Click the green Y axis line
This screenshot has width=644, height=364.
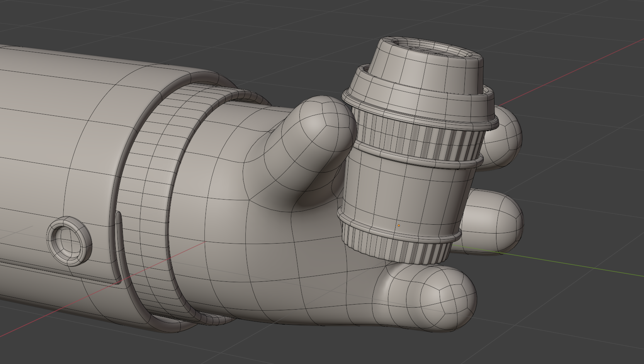(579, 266)
